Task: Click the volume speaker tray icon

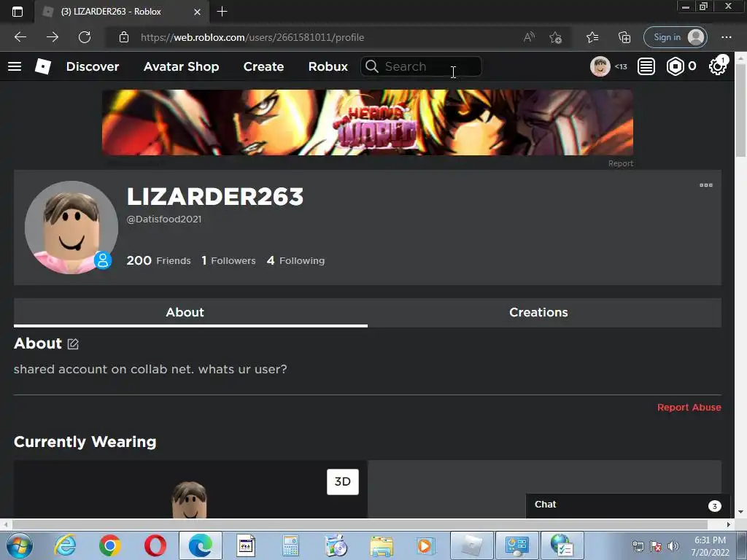Action: (673, 546)
